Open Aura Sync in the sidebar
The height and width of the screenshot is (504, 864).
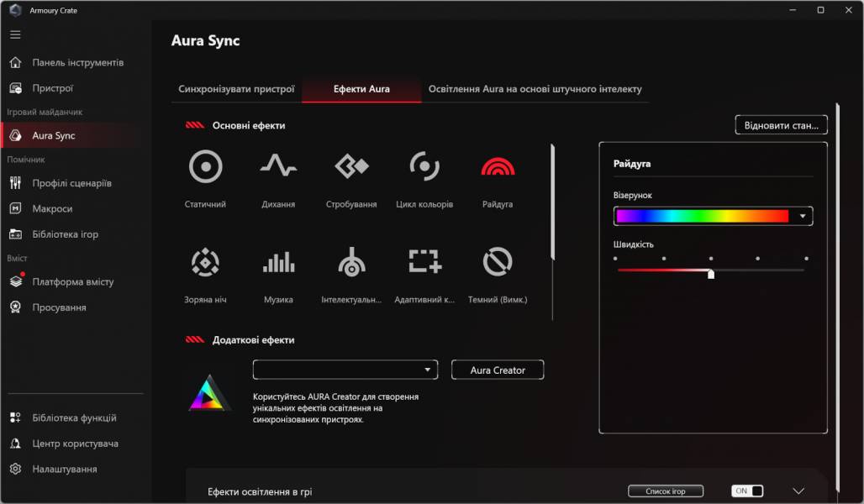pos(71,135)
